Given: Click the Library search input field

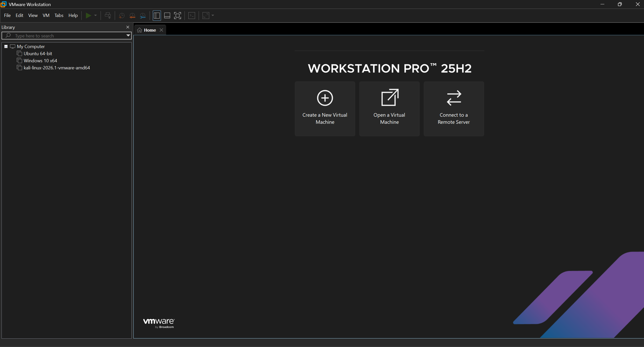Looking at the screenshot, I should (x=66, y=36).
